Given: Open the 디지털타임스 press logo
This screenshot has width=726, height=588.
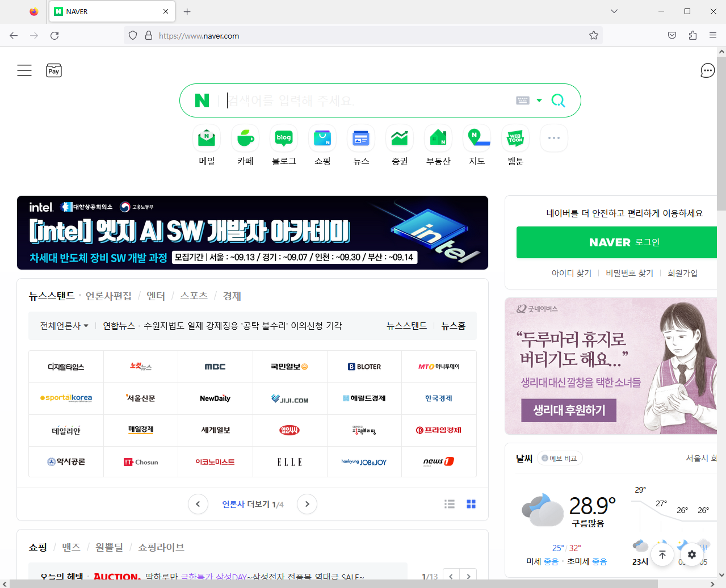Looking at the screenshot, I should pos(66,367).
